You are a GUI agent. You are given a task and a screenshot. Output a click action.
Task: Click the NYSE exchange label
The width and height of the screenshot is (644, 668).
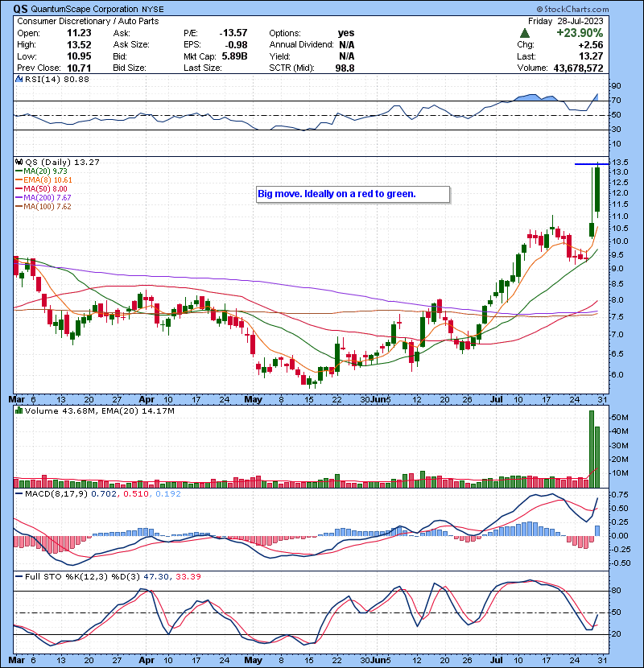[x=153, y=9]
